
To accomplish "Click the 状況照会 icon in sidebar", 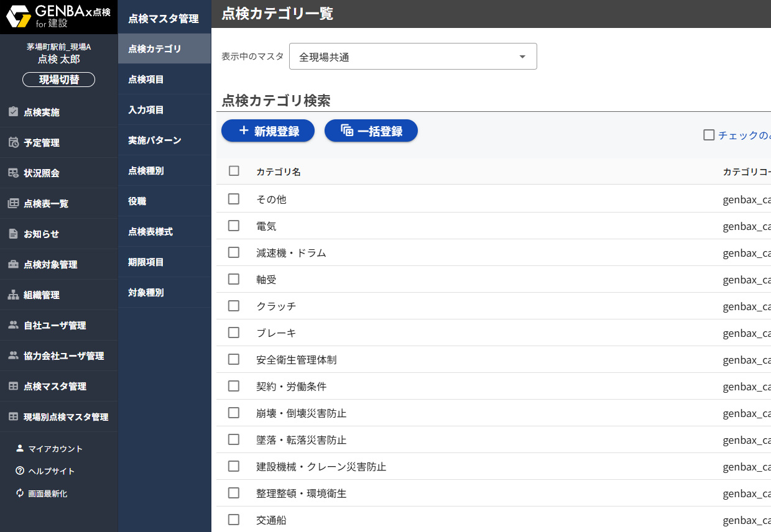I will point(13,173).
